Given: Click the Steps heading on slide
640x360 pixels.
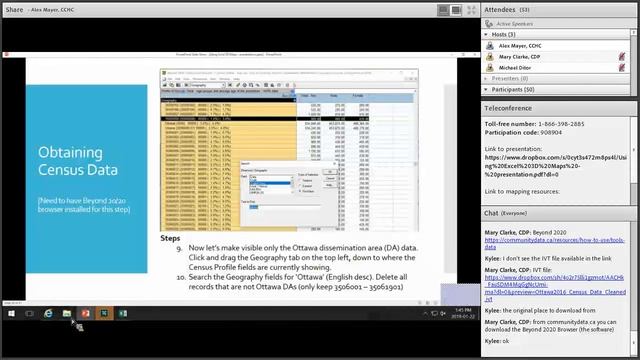Looking at the screenshot, I should [170, 238].
